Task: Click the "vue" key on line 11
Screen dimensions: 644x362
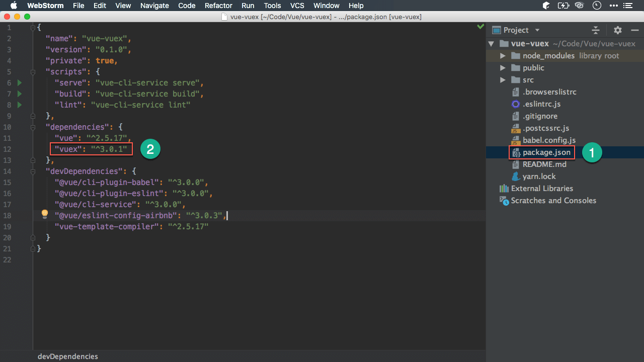Action: (x=66, y=138)
